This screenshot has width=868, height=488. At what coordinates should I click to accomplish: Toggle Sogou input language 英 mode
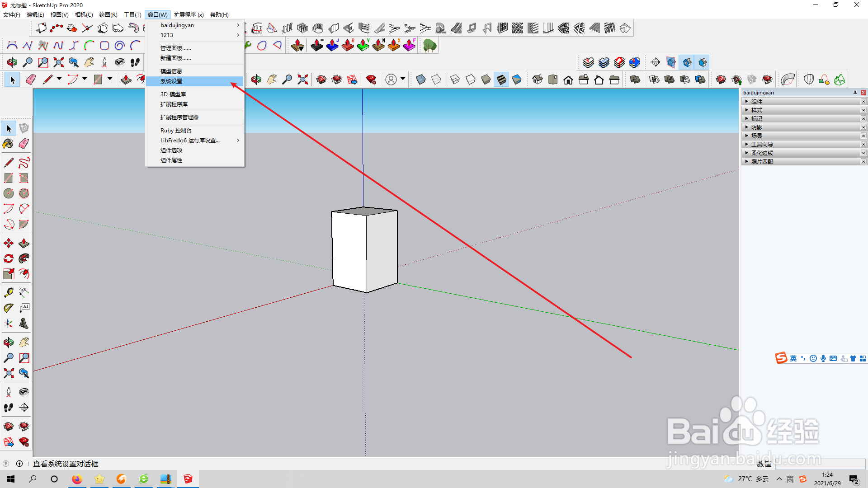click(x=793, y=358)
